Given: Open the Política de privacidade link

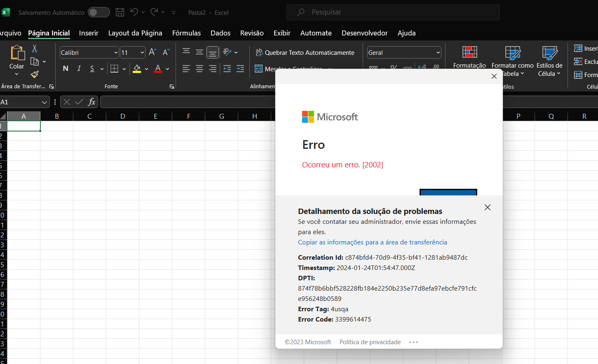Looking at the screenshot, I should [370, 342].
